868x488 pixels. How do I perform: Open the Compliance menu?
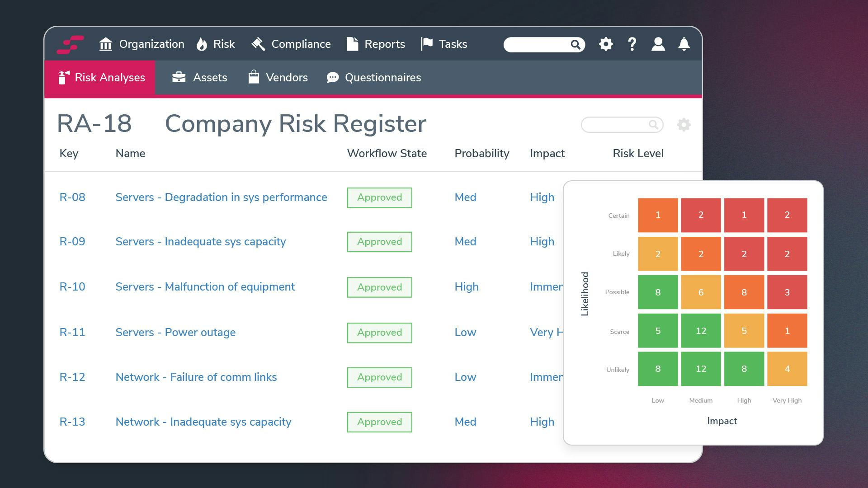coord(291,44)
